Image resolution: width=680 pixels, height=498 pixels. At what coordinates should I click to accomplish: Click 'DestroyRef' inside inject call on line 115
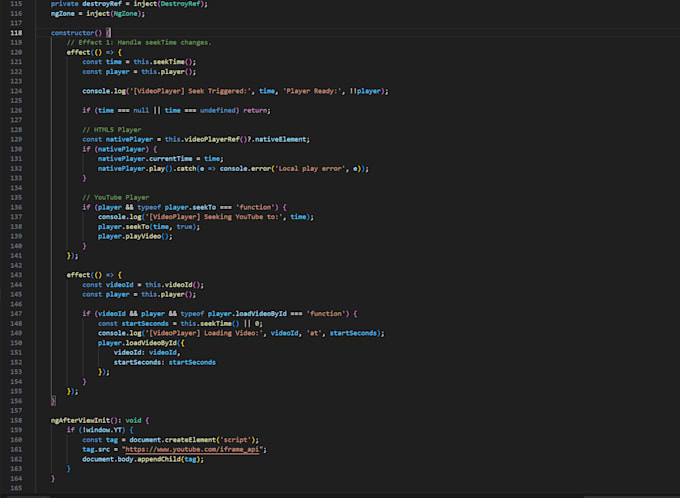coord(180,4)
